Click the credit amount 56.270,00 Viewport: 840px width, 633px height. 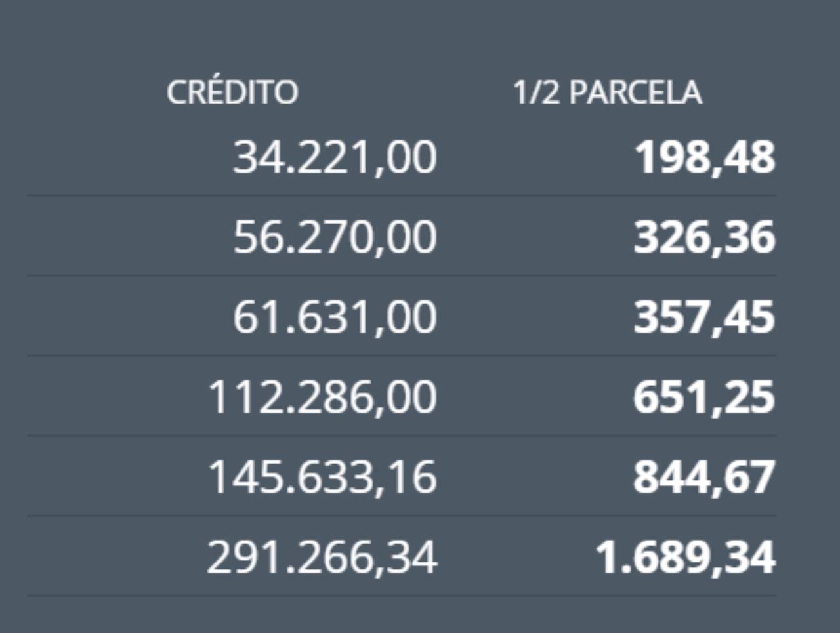coord(335,237)
